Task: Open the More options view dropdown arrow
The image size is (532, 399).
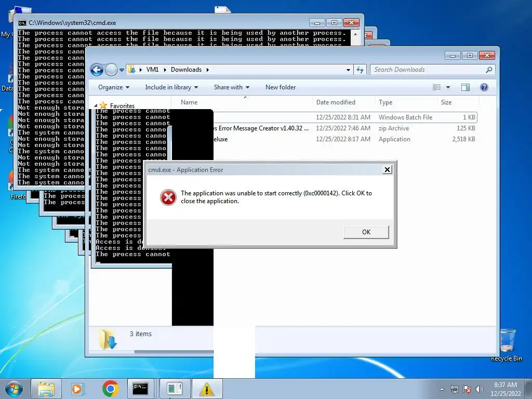Action: coord(448,87)
